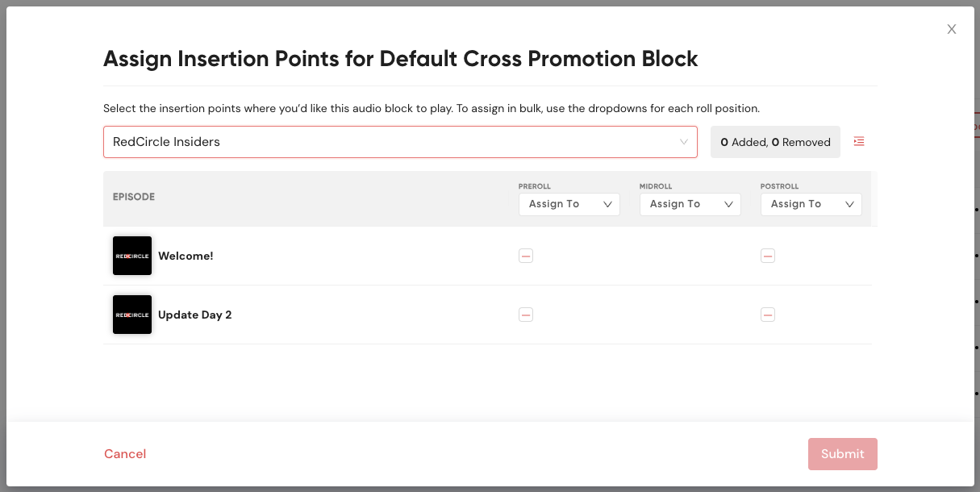Open the Midroll Assign To dropdown
The image size is (980, 492).
coord(690,204)
